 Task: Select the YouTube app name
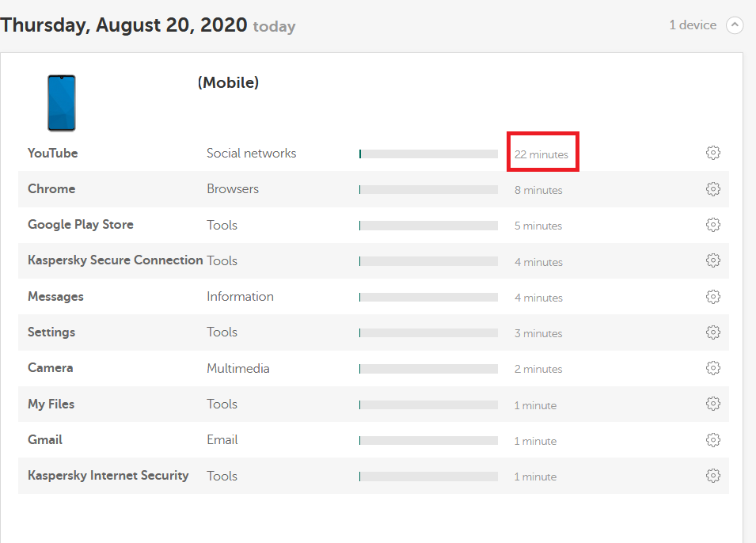click(52, 153)
